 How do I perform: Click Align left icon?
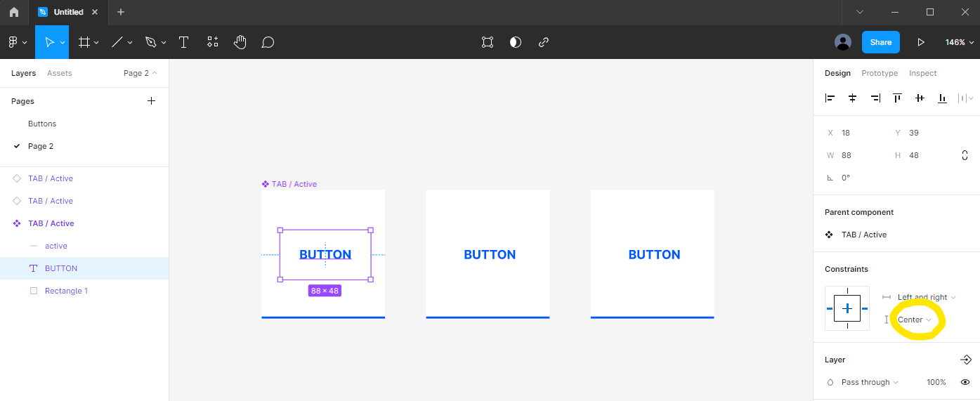coord(830,98)
